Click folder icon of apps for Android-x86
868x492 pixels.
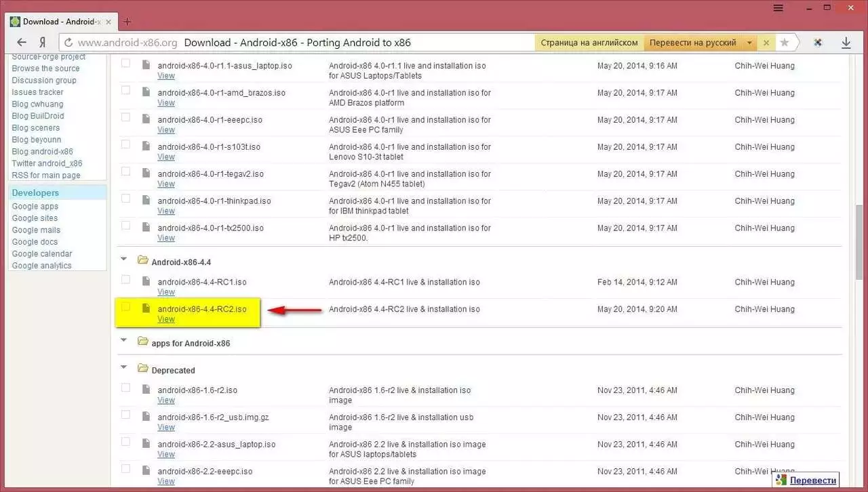click(142, 342)
